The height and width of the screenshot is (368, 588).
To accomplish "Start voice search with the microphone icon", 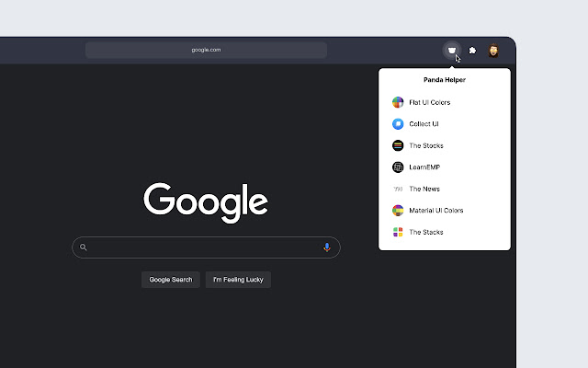I will coord(327,247).
